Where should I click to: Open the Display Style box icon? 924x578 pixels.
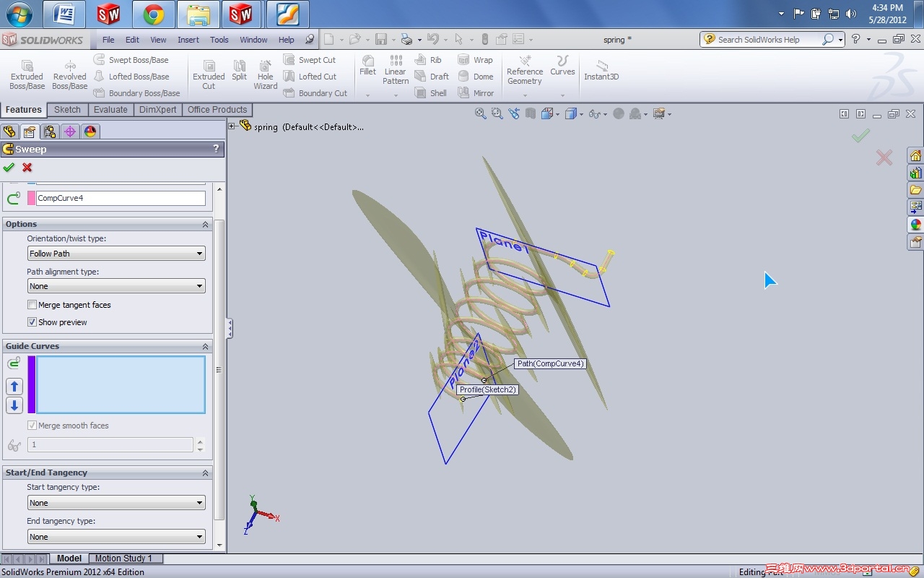[571, 113]
